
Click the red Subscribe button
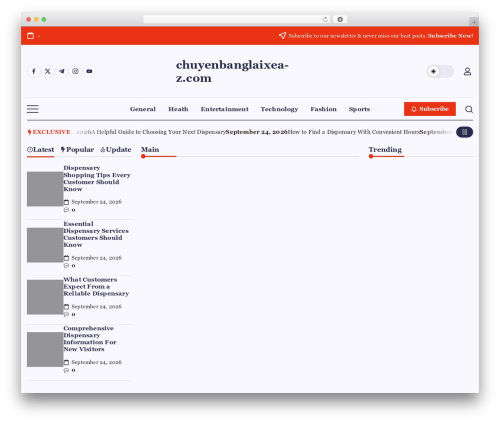(430, 109)
